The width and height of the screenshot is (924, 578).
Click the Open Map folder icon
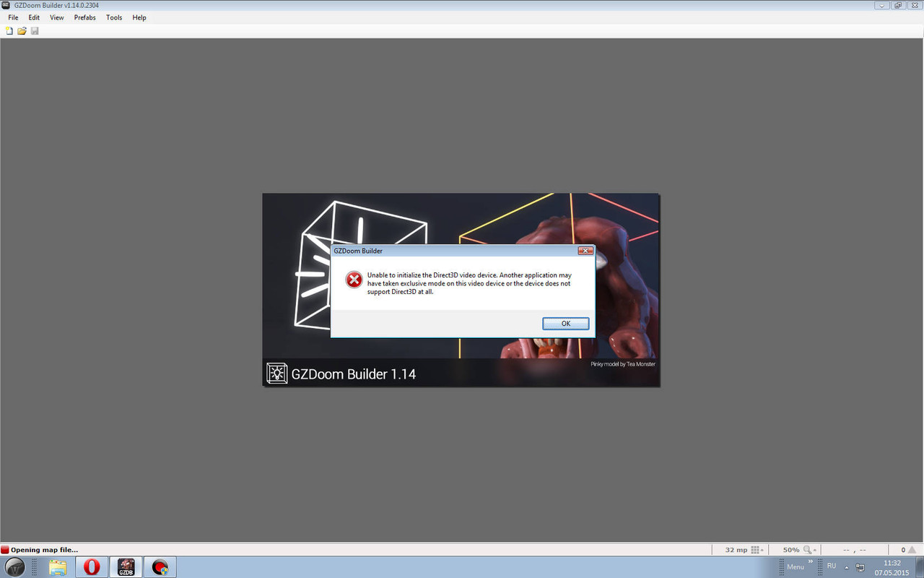click(x=22, y=31)
